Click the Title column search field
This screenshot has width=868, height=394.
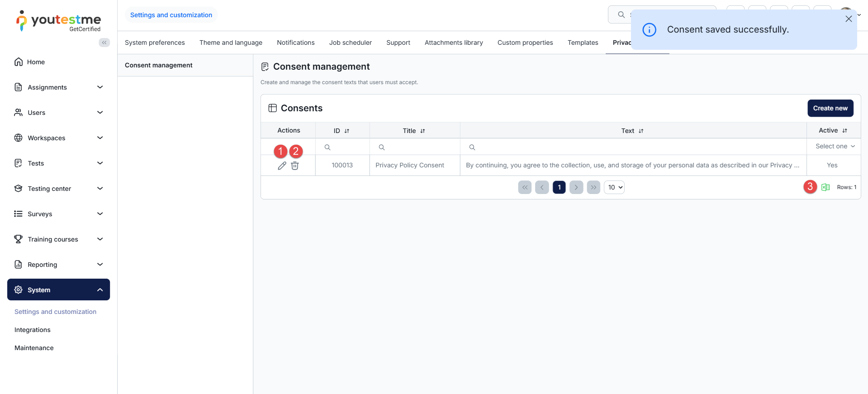[x=418, y=147]
